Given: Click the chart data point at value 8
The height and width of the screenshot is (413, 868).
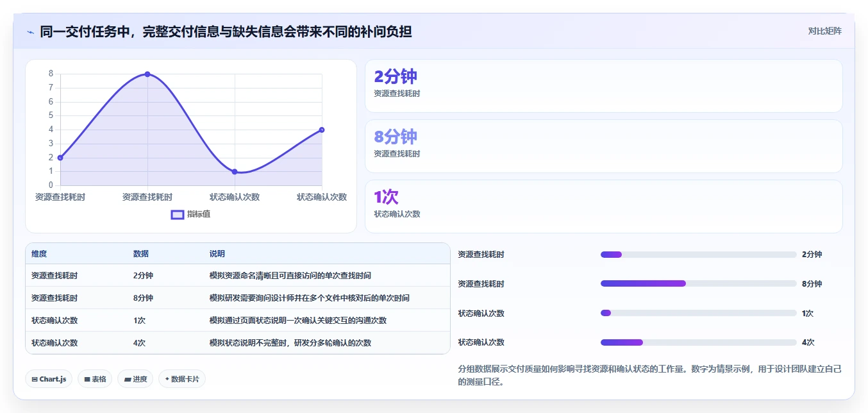Looking at the screenshot, I should point(147,74).
